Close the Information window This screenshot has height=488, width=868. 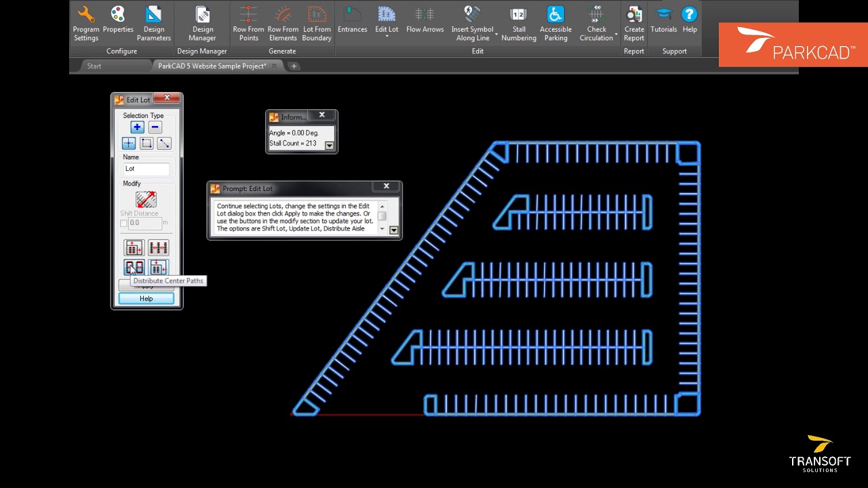coord(322,115)
